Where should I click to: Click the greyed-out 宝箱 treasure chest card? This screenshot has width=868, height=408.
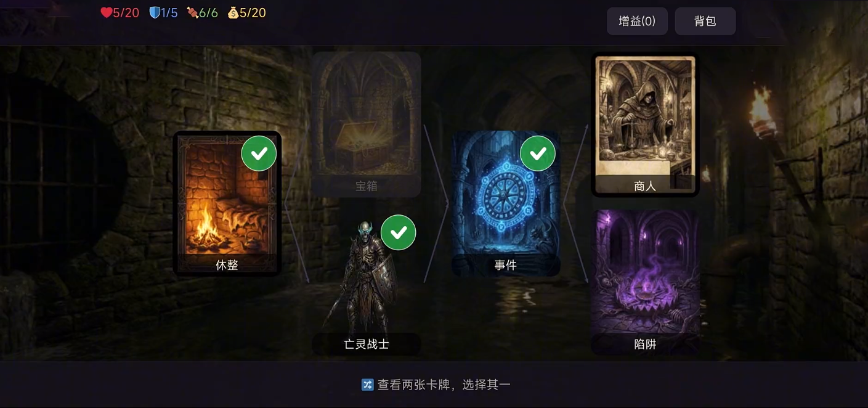367,124
